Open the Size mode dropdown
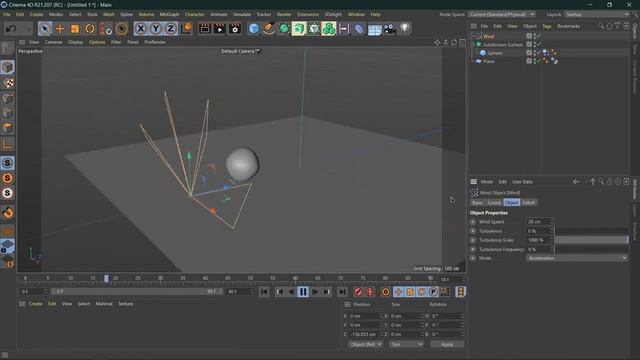The image size is (640, 360). coord(407,344)
